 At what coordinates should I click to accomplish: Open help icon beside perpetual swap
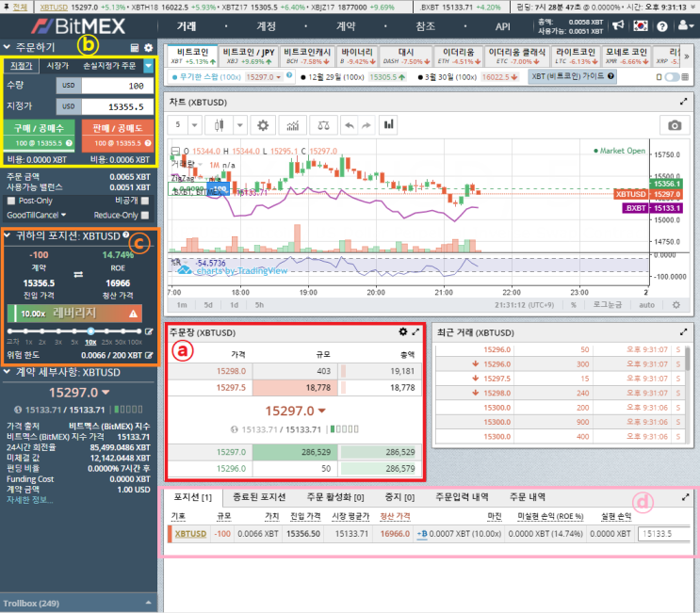289,75
